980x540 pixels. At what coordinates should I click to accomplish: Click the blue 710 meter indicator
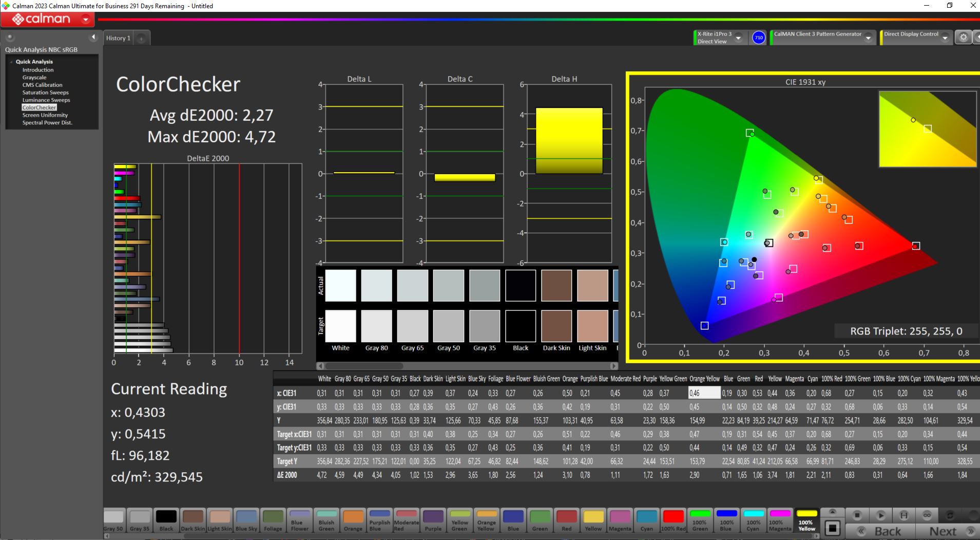759,38
